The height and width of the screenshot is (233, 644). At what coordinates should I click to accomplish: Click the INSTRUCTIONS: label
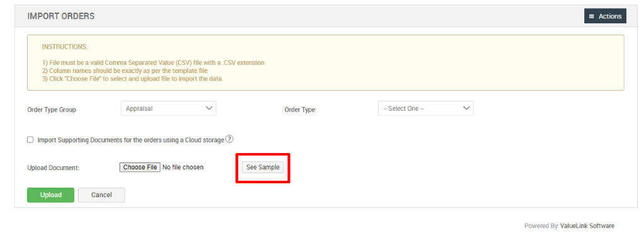tap(65, 47)
